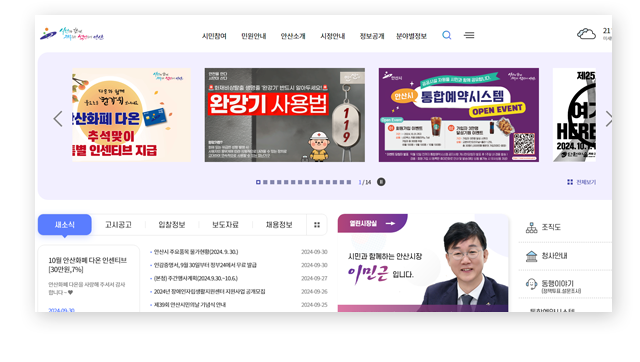640x362 pixels.
Task: Switch to the 채용정보 tab
Action: tap(279, 225)
